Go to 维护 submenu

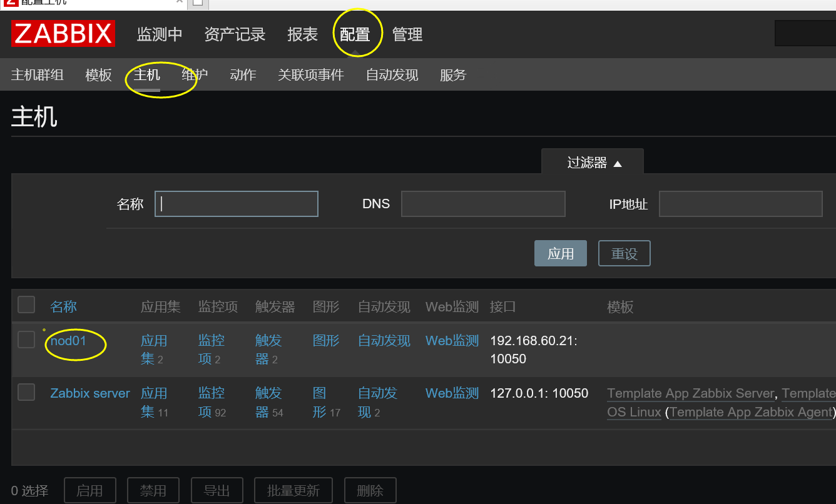195,75
